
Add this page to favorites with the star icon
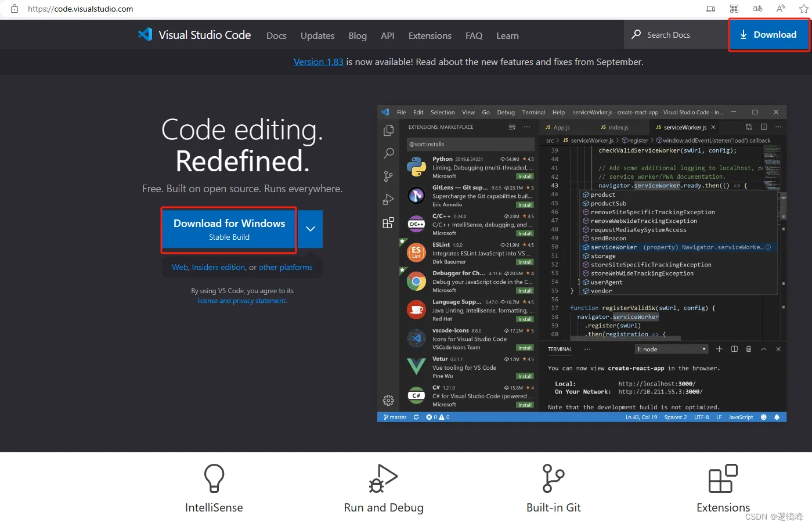804,9
